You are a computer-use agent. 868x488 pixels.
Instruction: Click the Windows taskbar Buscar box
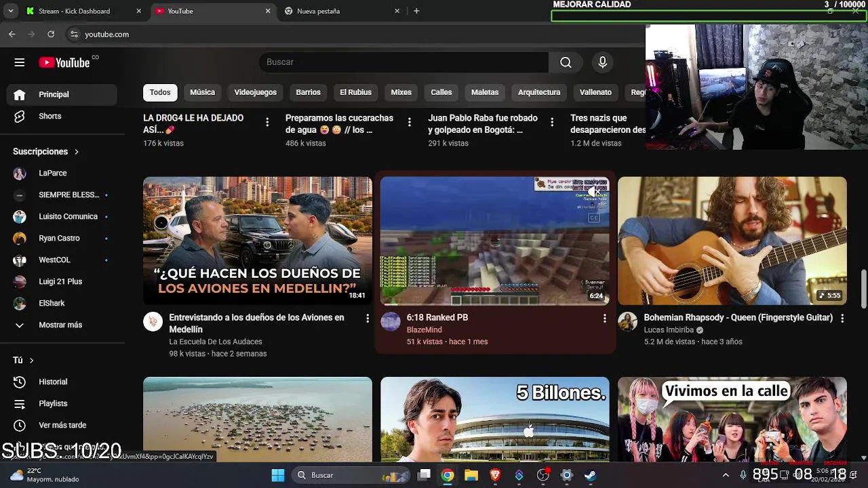coord(351,475)
